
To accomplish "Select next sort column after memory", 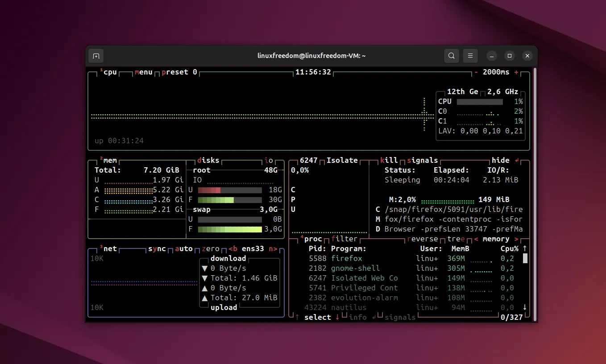I will click(516, 239).
